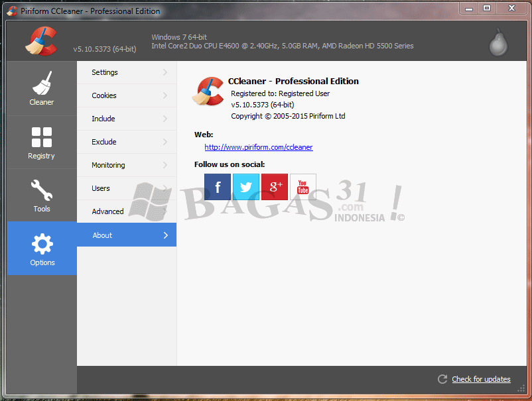Click Check for updates link

point(481,379)
